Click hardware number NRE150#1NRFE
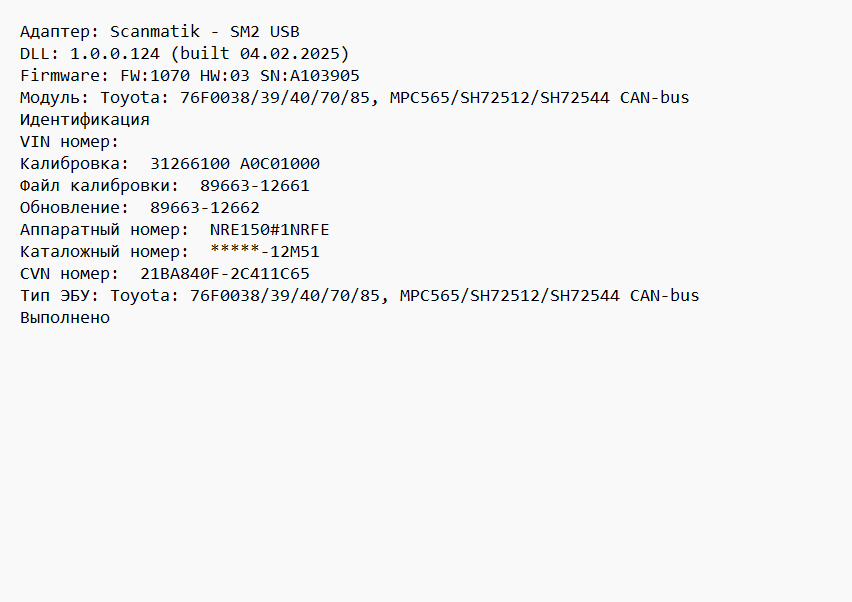 270,230
